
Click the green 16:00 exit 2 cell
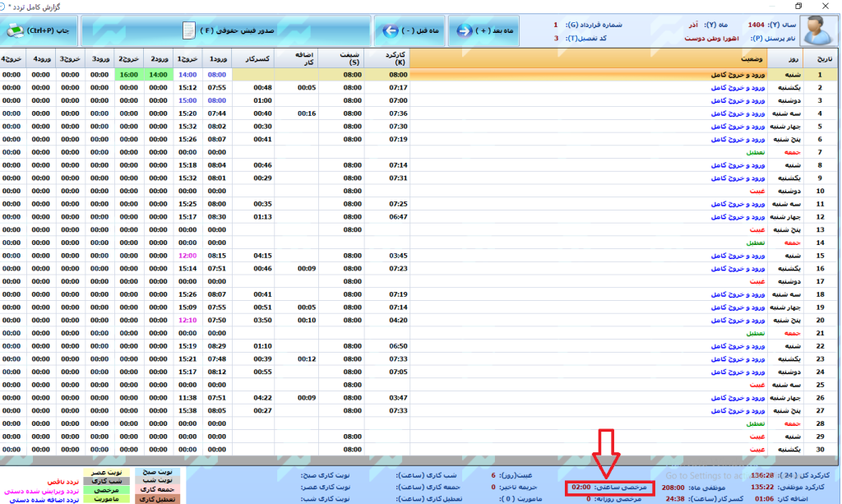(x=128, y=75)
